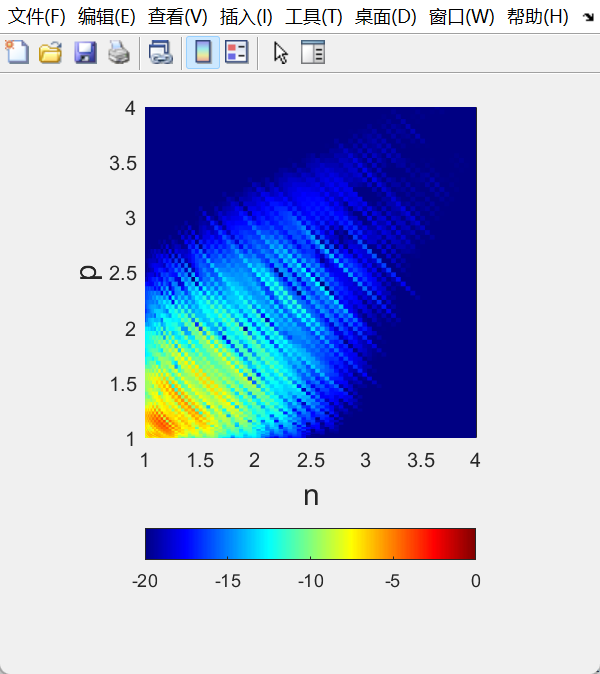Screen dimensions: 600x674
Task: Open the 桌面(D) menu
Action: [386, 17]
